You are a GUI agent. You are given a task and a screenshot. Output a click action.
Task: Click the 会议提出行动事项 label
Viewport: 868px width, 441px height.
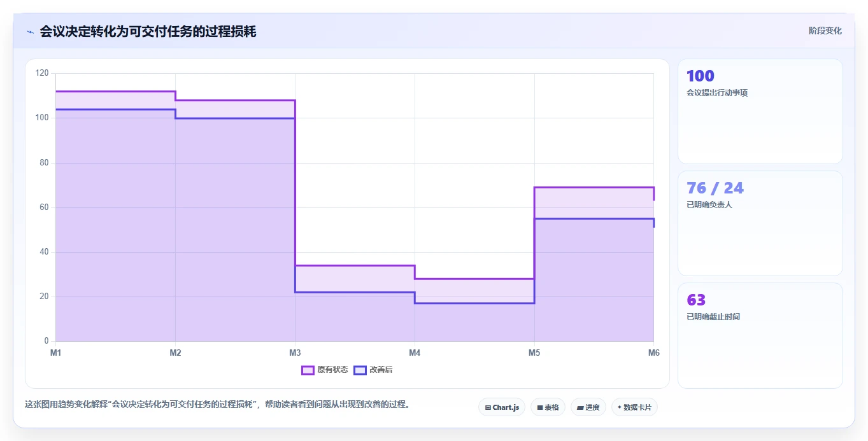tap(717, 93)
